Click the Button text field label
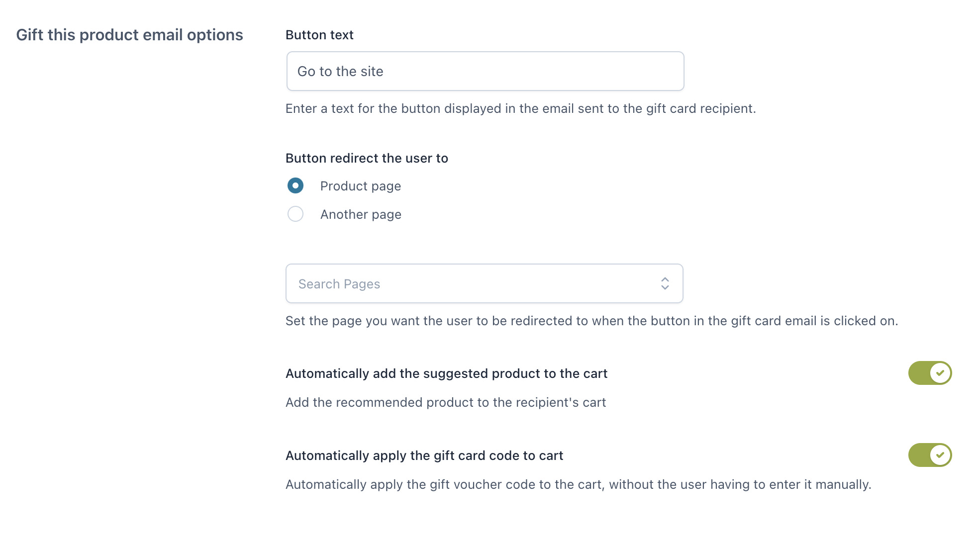980x543 pixels. (319, 35)
